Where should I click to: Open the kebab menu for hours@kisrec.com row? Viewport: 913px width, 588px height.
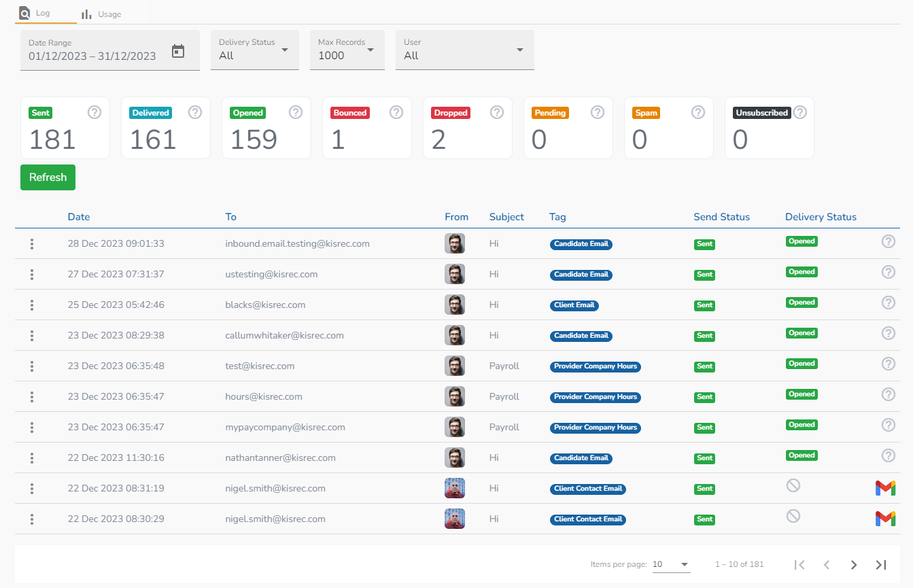coord(32,396)
